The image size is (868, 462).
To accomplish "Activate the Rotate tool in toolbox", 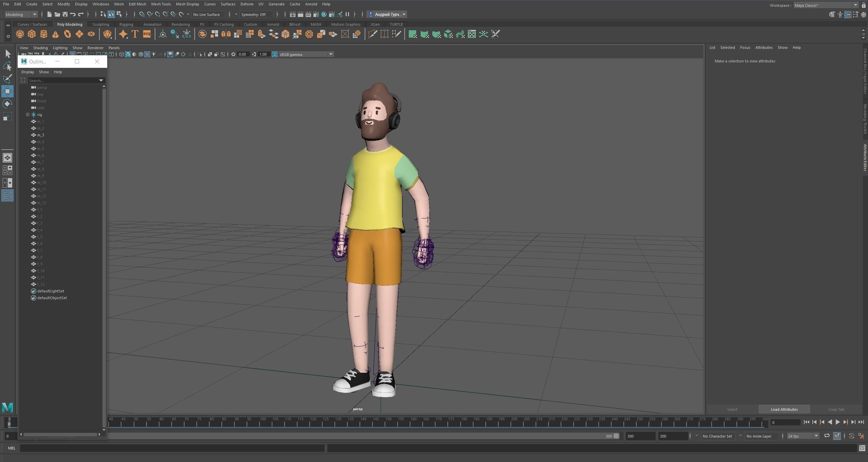I will point(7,103).
